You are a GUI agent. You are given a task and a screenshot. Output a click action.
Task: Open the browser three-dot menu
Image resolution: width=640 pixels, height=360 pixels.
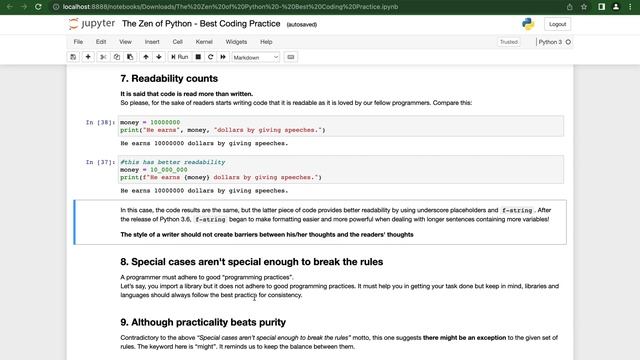(630, 7)
